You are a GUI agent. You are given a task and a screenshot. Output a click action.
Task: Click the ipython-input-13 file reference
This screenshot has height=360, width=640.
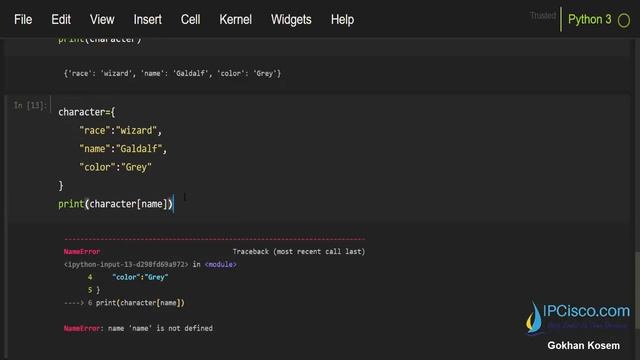126,264
